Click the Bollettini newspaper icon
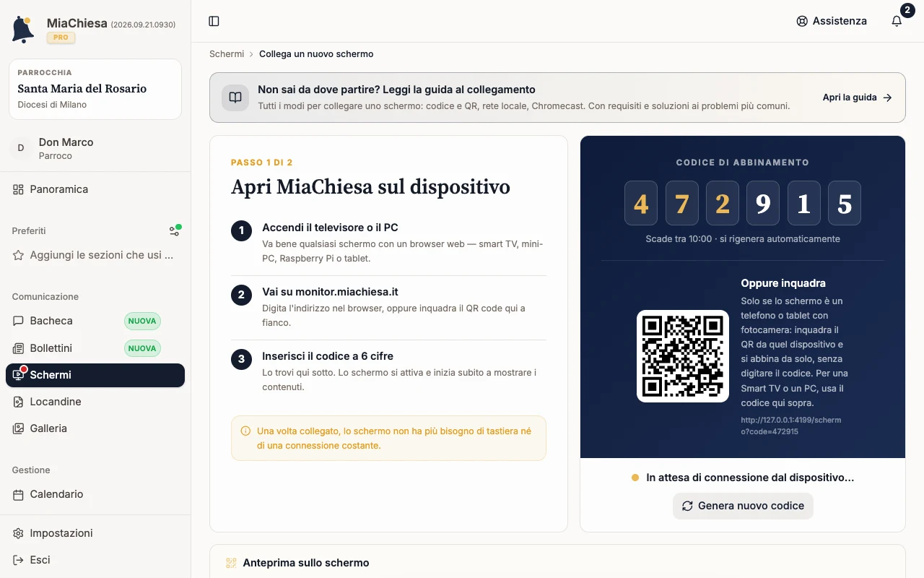Image resolution: width=924 pixels, height=578 pixels. (x=19, y=348)
